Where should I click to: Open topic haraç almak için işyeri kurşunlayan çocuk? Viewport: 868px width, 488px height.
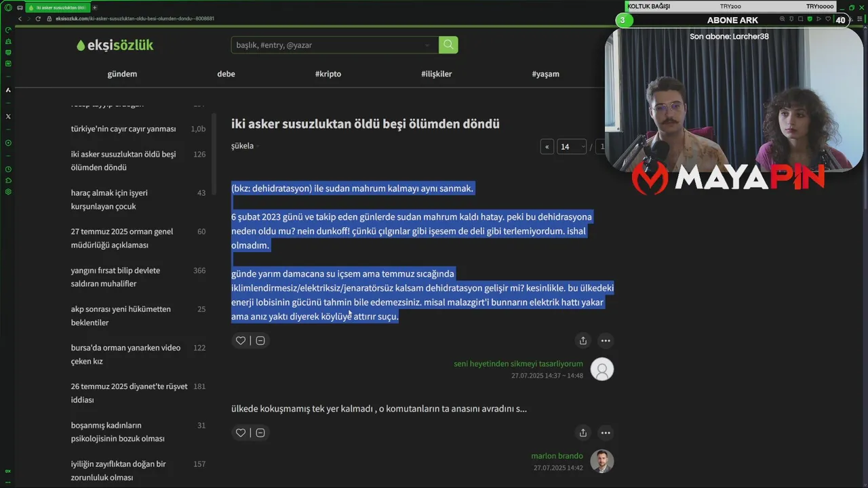pos(109,199)
